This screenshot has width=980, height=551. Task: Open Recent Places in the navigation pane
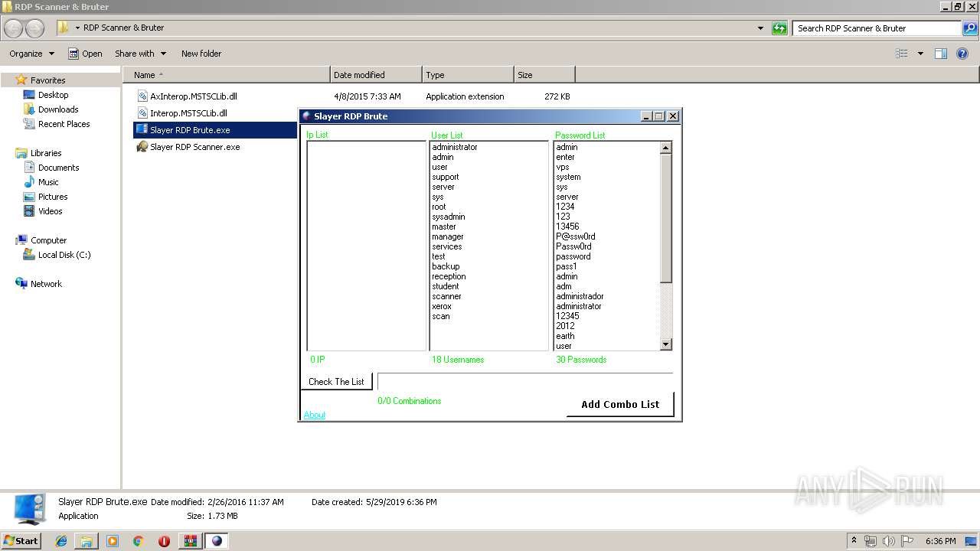[x=64, y=124]
